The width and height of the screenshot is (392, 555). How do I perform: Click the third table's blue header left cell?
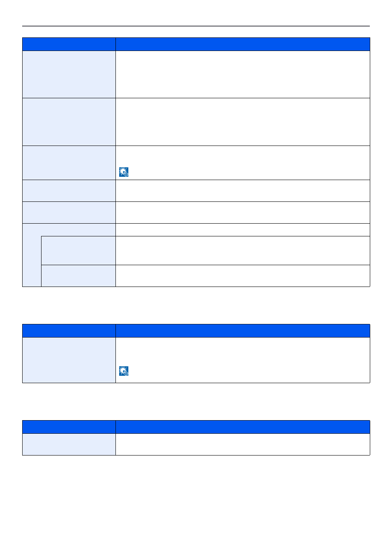(69, 427)
